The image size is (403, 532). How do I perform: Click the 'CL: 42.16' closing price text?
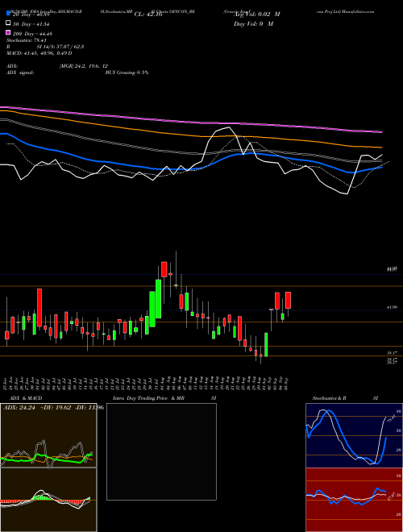click(148, 15)
